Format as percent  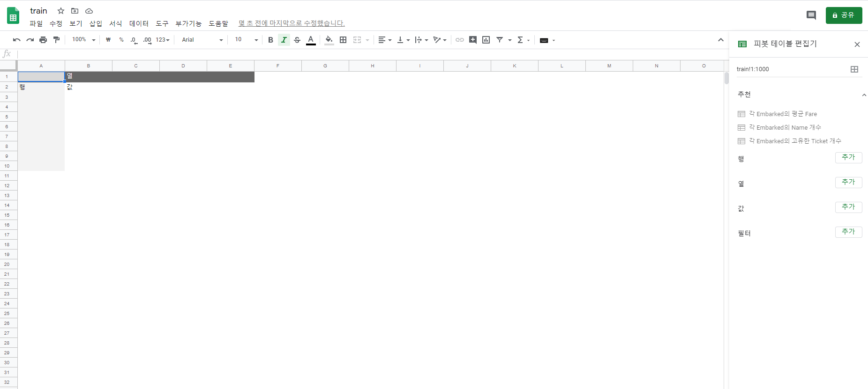coord(121,40)
